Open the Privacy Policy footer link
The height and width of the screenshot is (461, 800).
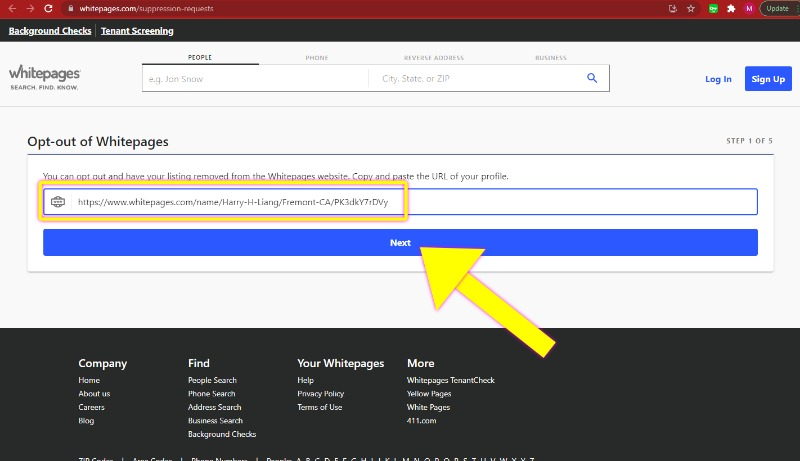coord(320,394)
